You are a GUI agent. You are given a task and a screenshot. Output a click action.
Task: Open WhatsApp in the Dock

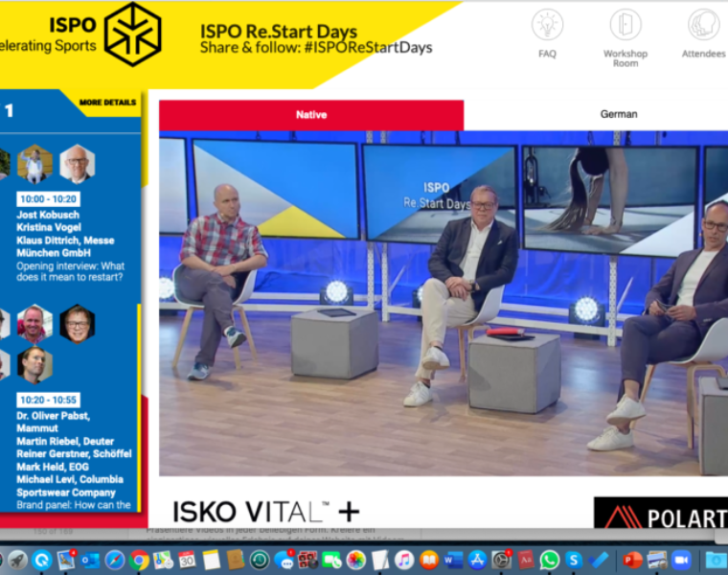point(550,560)
